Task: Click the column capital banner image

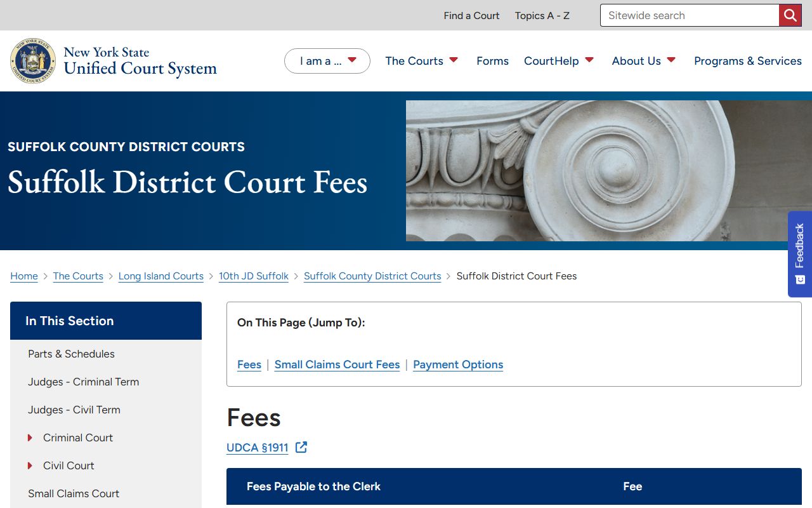Action: coord(609,171)
